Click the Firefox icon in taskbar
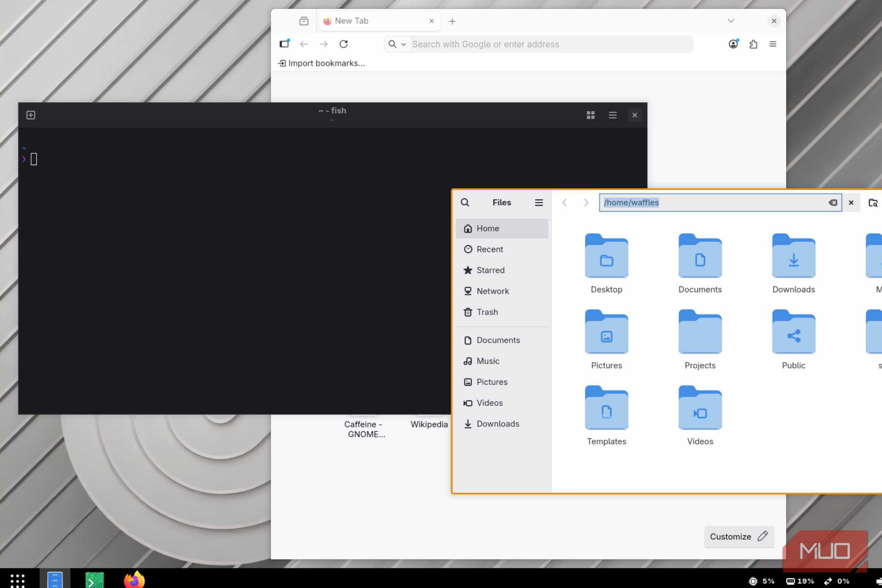The height and width of the screenshot is (588, 882). 134,580
